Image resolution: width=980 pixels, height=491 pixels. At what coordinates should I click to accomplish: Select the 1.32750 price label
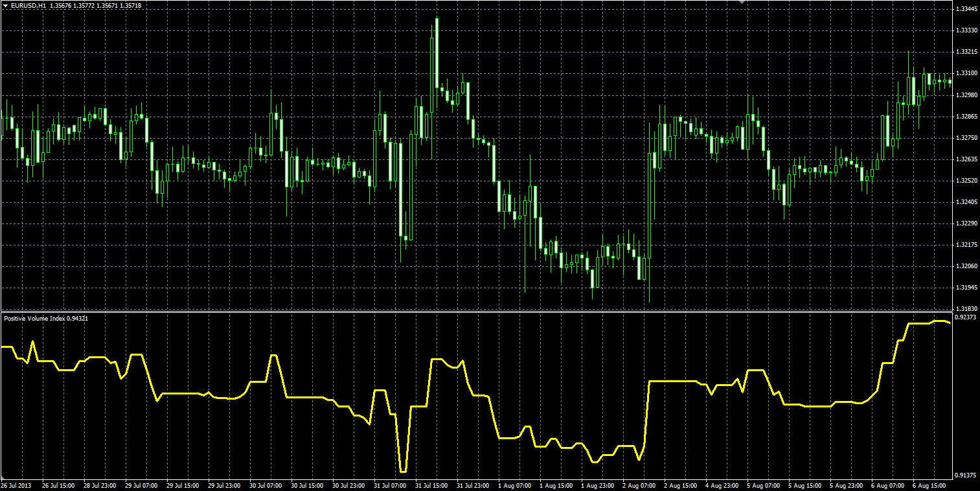click(966, 138)
